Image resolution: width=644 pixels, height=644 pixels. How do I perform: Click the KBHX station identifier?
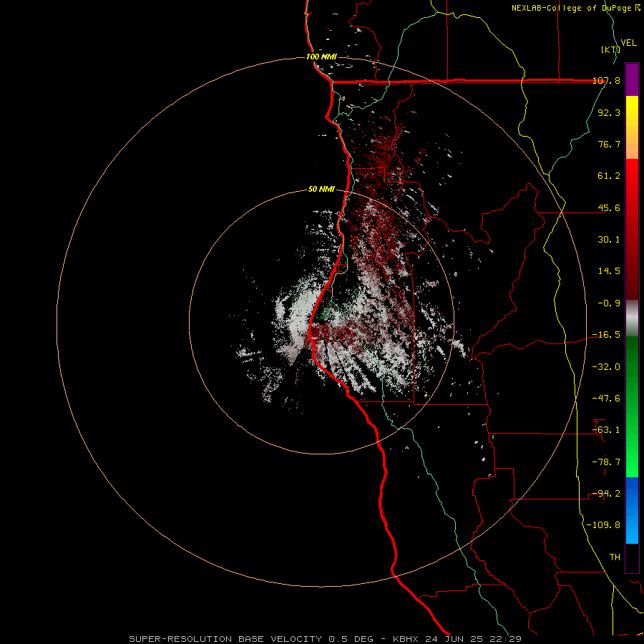[406, 639]
